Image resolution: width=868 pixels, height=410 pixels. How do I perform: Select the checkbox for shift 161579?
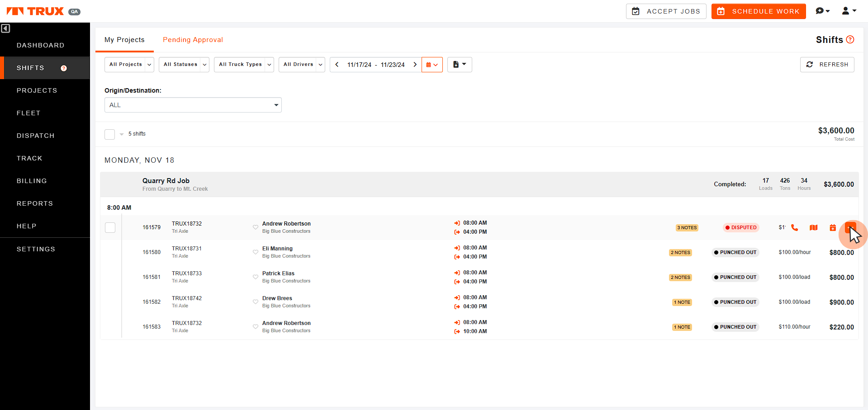[x=110, y=227]
